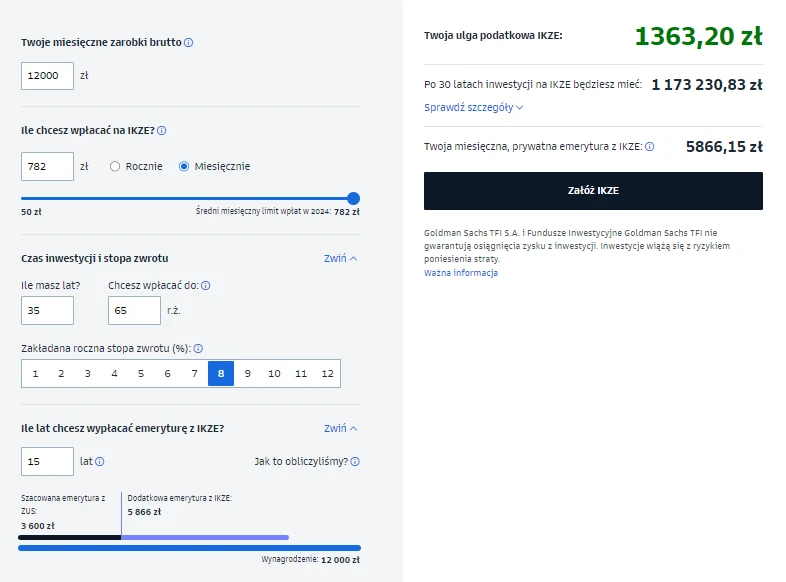
Task: Open the 'Ważna informacja' link
Action: (x=460, y=273)
